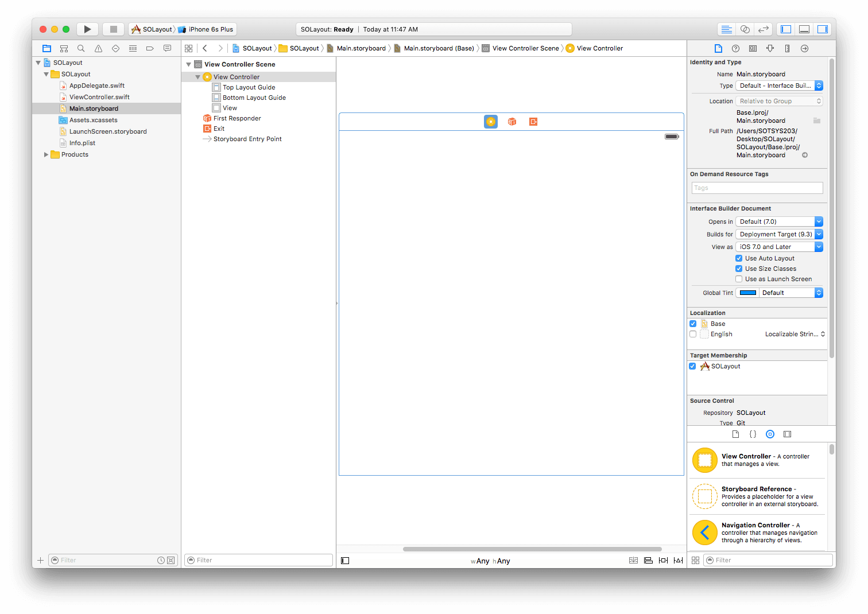Select the View Controller icon in scene dock
The width and height of the screenshot is (868, 614).
tap(491, 122)
